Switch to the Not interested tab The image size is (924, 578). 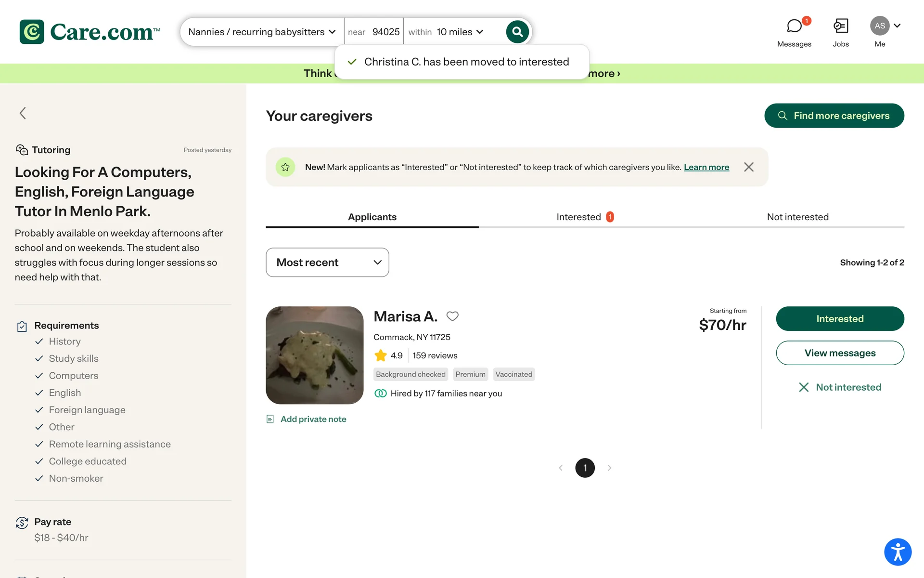(x=797, y=217)
